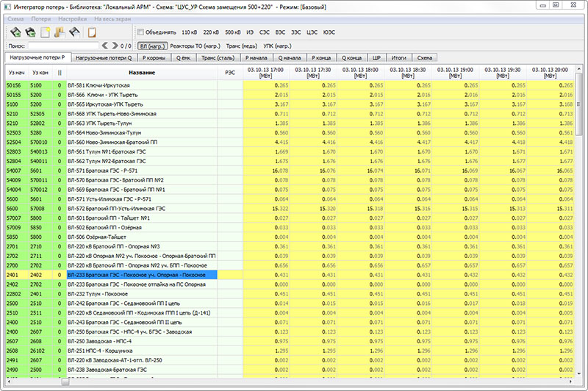
Task: Select row ВЛ-251 НПС-4 - Коршуниха
Action: tap(290, 351)
